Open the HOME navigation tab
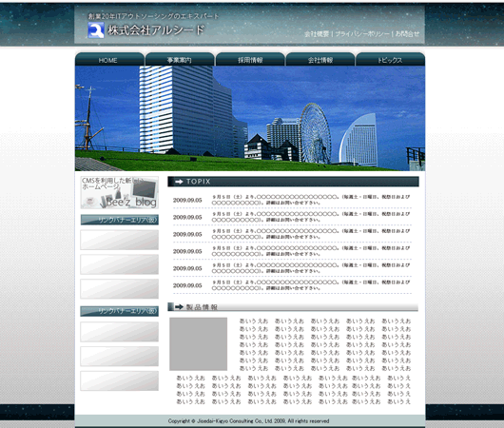 [x=109, y=60]
